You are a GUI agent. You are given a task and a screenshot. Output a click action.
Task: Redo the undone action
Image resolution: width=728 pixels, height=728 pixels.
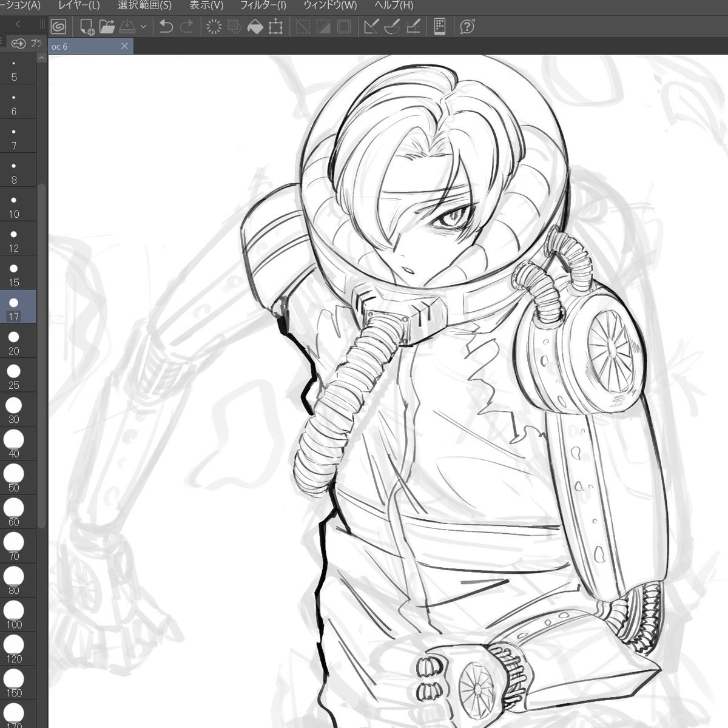coord(187,27)
